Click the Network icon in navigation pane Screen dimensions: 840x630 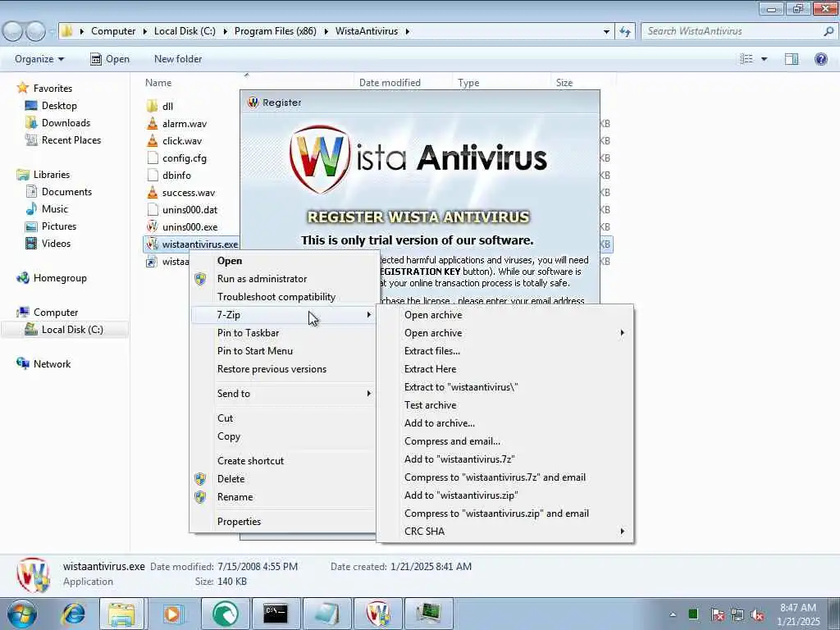click(22, 363)
